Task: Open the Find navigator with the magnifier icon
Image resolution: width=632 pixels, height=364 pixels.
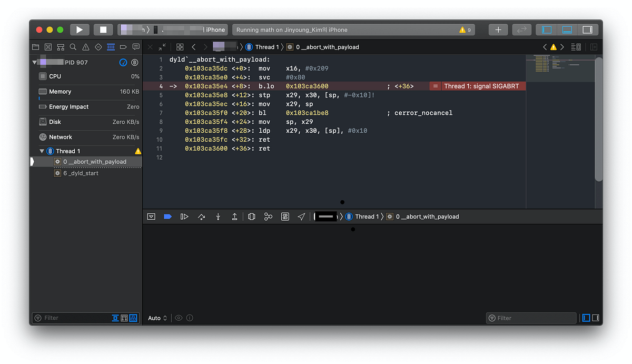Action: coord(73,46)
